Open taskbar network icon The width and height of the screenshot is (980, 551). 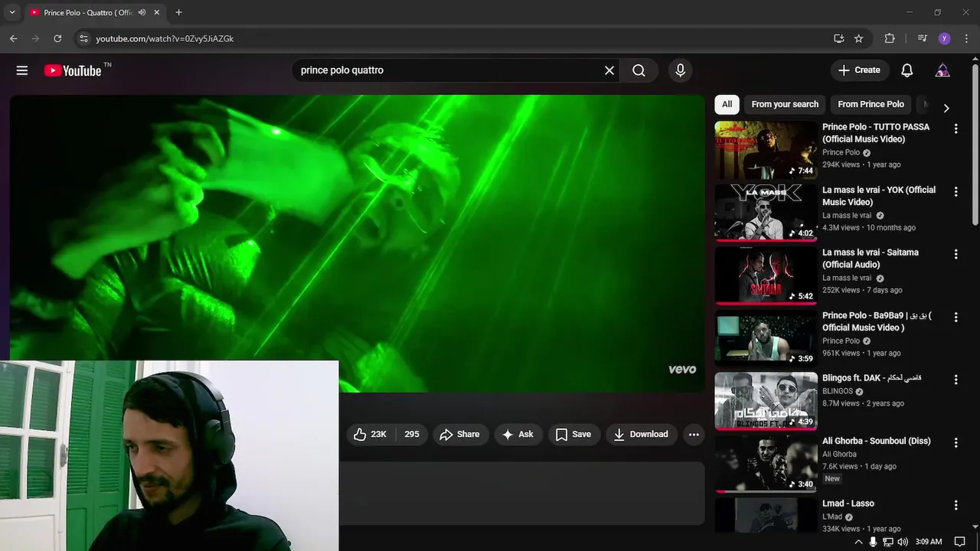[x=888, y=542]
